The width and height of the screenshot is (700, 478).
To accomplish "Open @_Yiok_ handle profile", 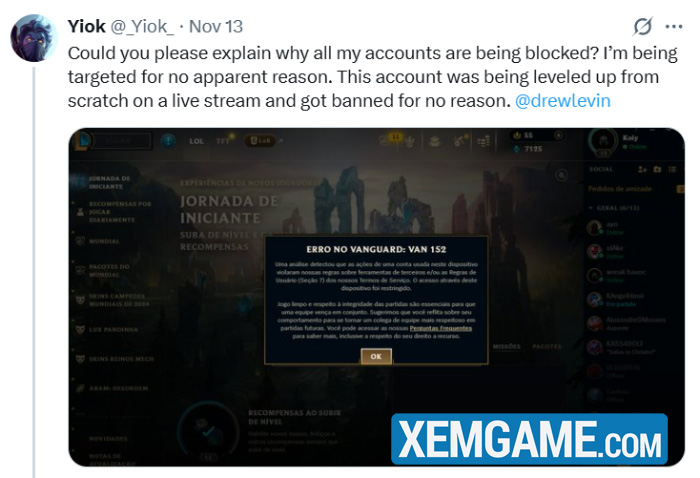I will (x=142, y=27).
